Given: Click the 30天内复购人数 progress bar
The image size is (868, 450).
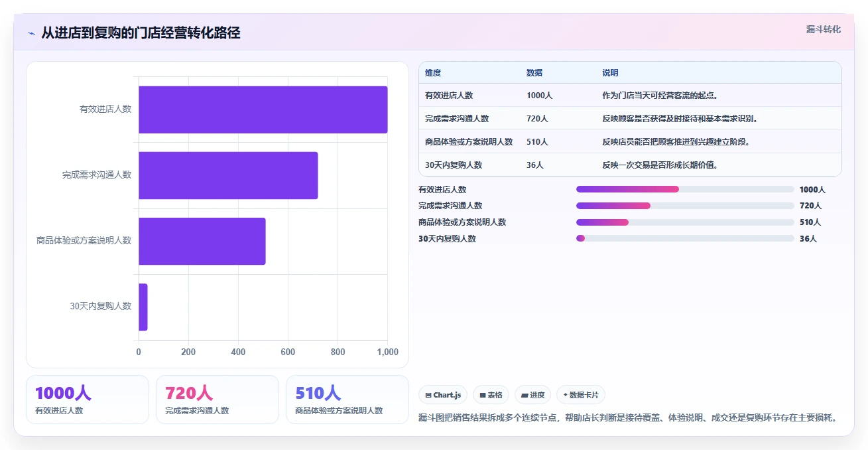Looking at the screenshot, I should click(x=685, y=238).
